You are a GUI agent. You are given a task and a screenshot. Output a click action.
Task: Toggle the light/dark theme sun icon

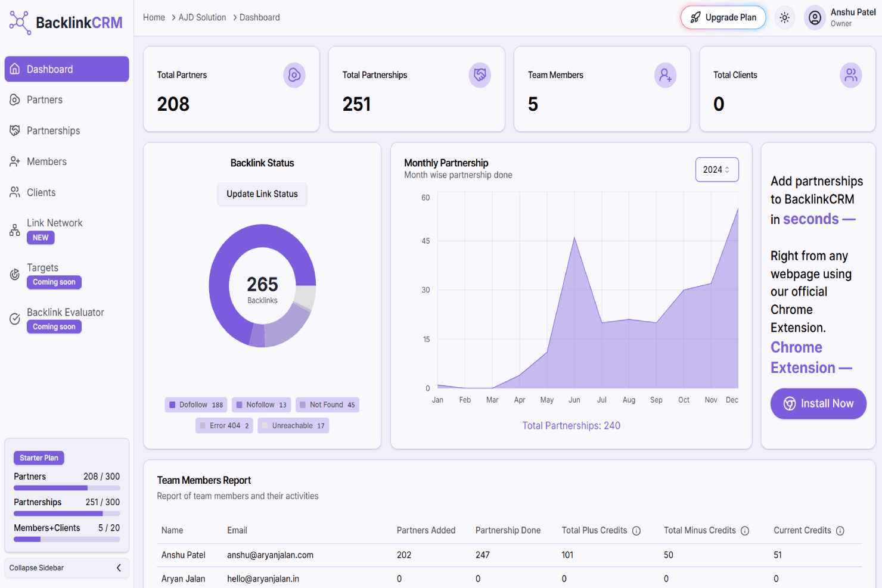coord(784,18)
